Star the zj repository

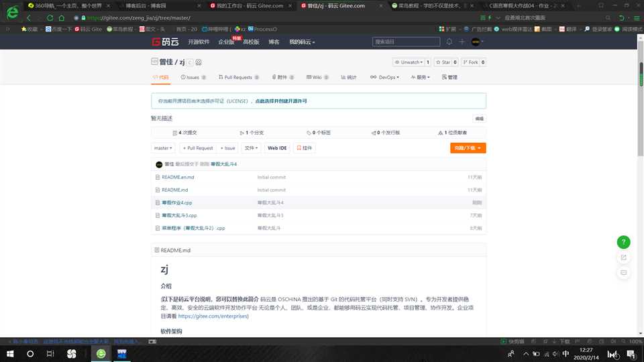(x=443, y=62)
